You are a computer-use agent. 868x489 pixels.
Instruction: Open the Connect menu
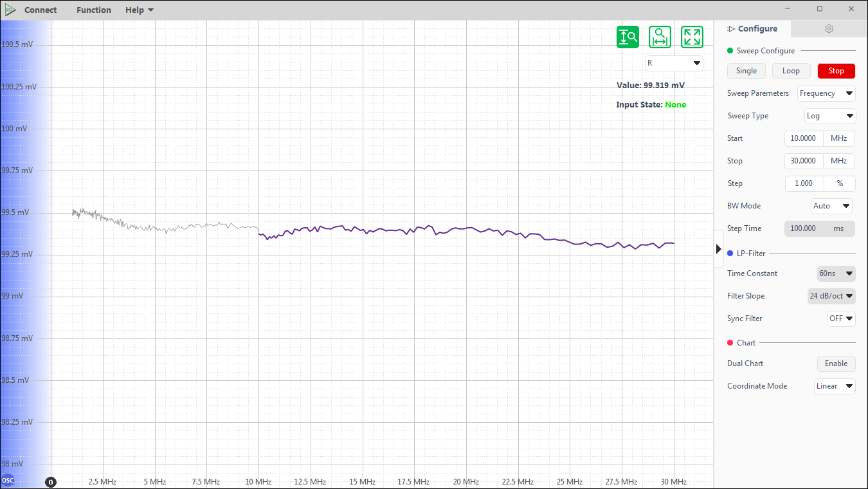(41, 10)
